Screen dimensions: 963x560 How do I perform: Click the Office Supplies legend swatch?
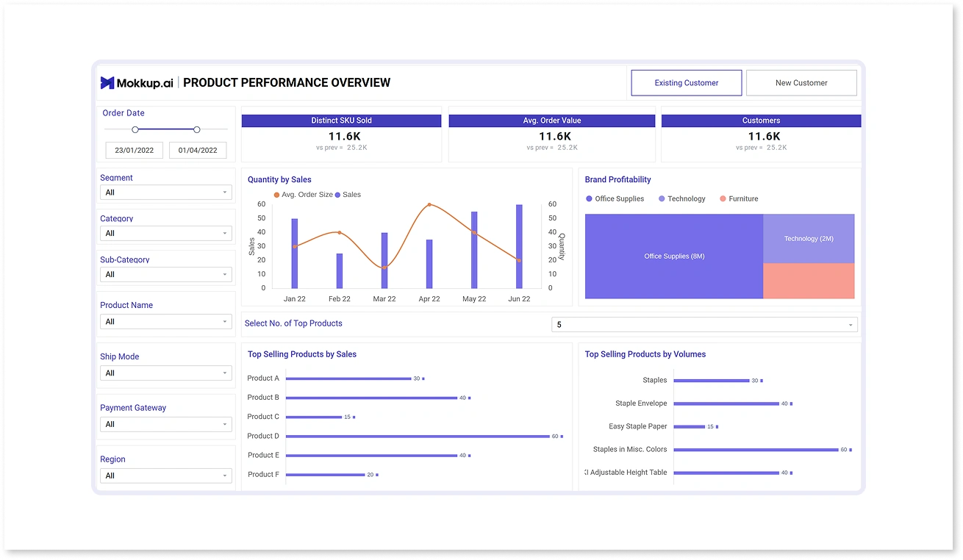589,199
